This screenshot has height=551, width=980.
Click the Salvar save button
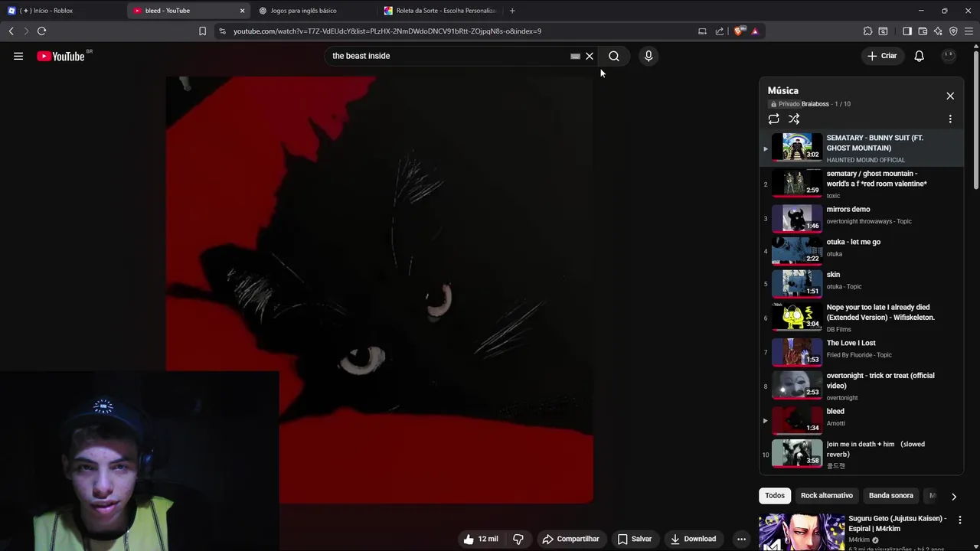[635, 539]
